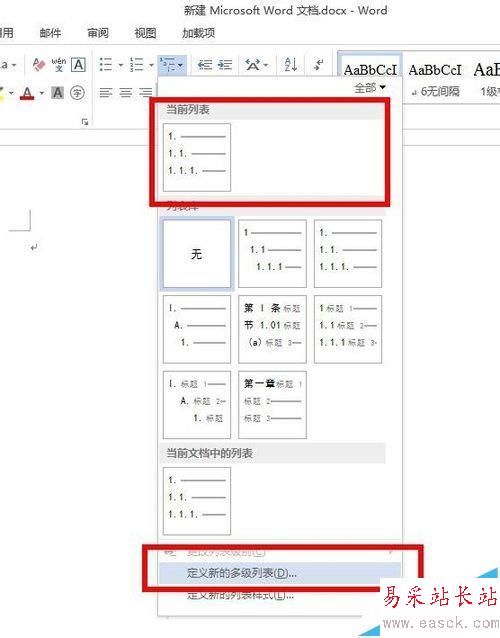This screenshot has width=500, height=638.
Task: Switch to the 审阅 ribbon tab
Action: point(98,33)
